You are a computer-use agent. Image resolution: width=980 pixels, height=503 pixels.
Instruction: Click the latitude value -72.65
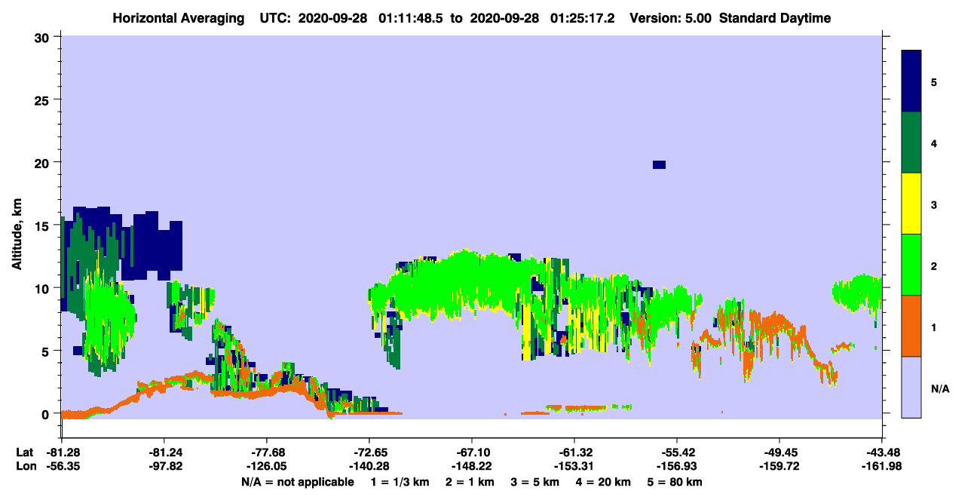tap(369, 452)
